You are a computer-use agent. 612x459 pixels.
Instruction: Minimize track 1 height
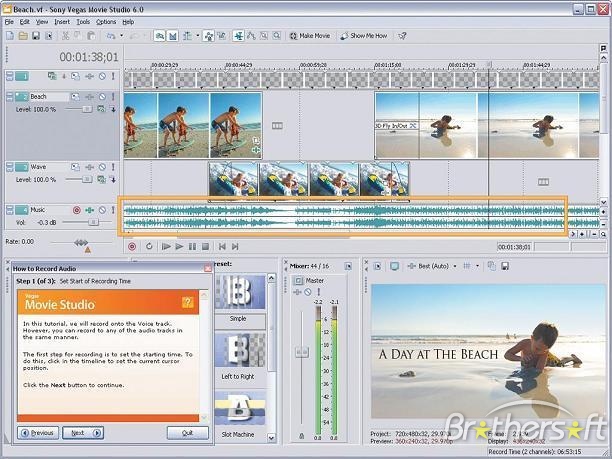click(9, 74)
